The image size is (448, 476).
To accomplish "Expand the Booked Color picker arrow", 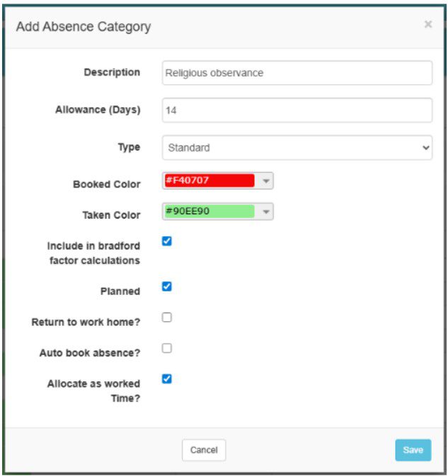I will (x=265, y=181).
